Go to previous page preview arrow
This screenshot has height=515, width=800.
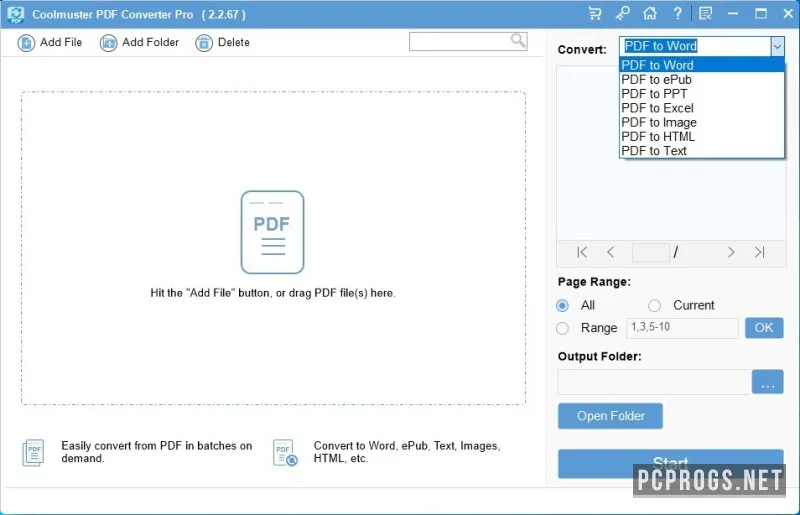[x=610, y=252]
